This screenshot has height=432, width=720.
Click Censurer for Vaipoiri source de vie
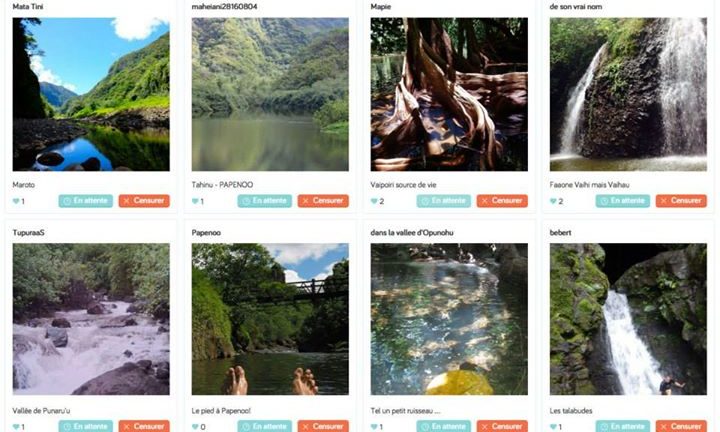pyautogui.click(x=501, y=201)
